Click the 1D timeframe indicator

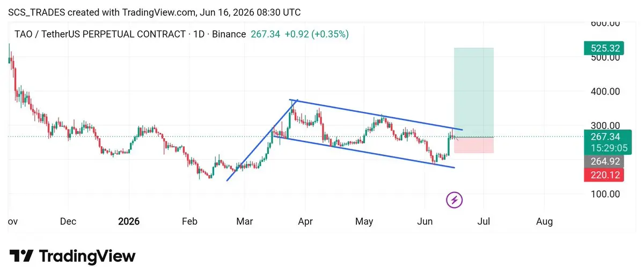pos(198,34)
